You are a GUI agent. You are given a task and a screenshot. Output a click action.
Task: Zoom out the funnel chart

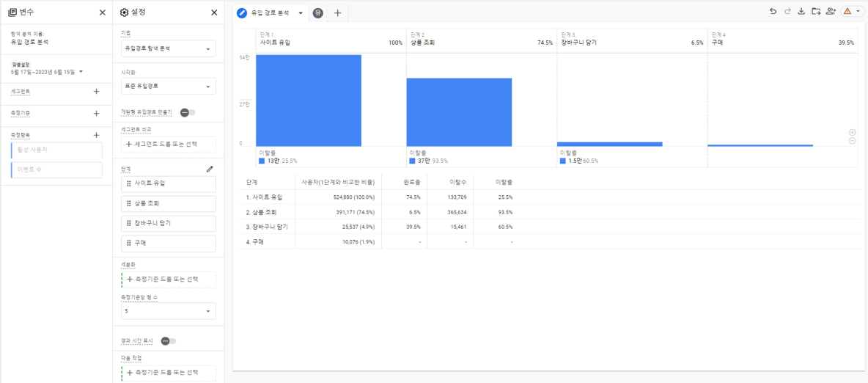coord(852,141)
